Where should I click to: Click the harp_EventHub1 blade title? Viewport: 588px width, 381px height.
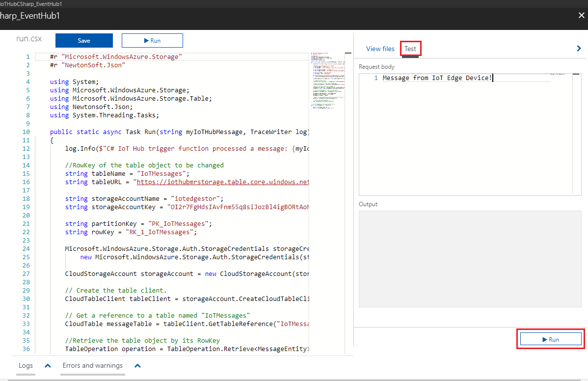click(x=29, y=16)
